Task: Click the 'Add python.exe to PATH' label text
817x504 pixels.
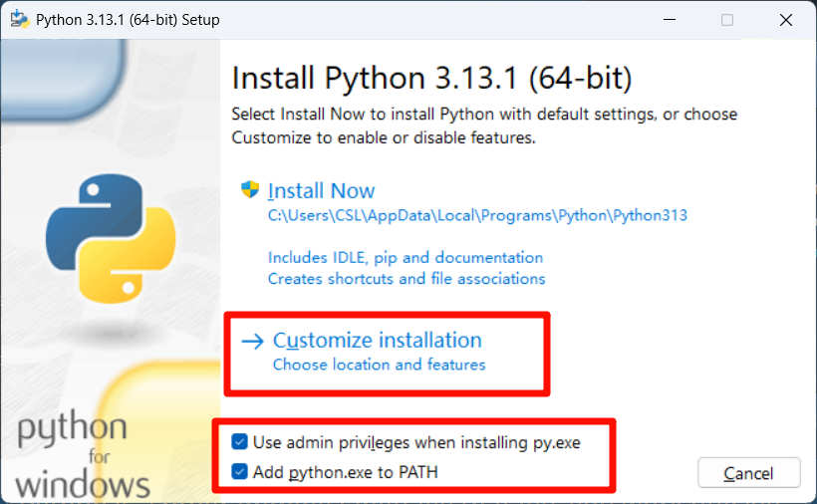Action: pos(346,472)
